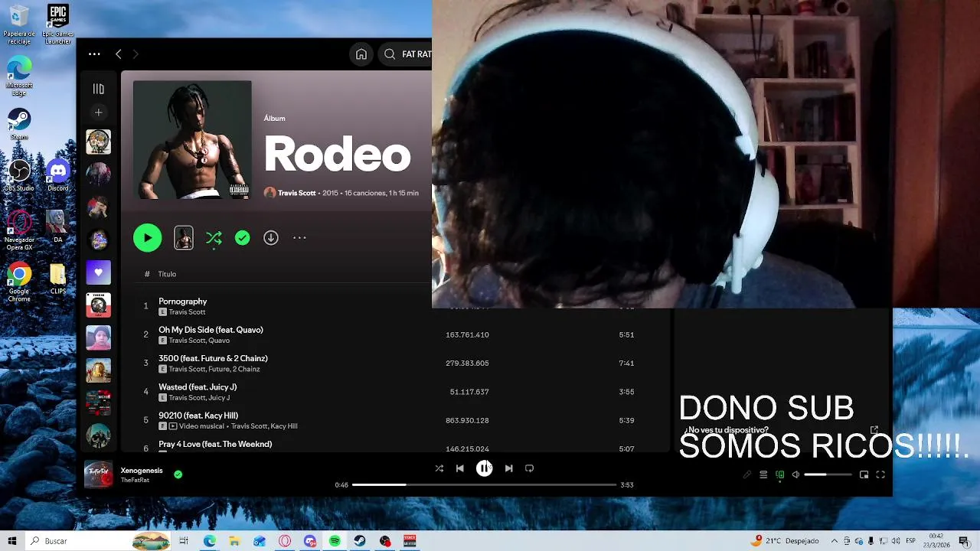Toggle smart shuffle for the Rodeo album
The height and width of the screenshot is (551, 980).
[x=214, y=238]
